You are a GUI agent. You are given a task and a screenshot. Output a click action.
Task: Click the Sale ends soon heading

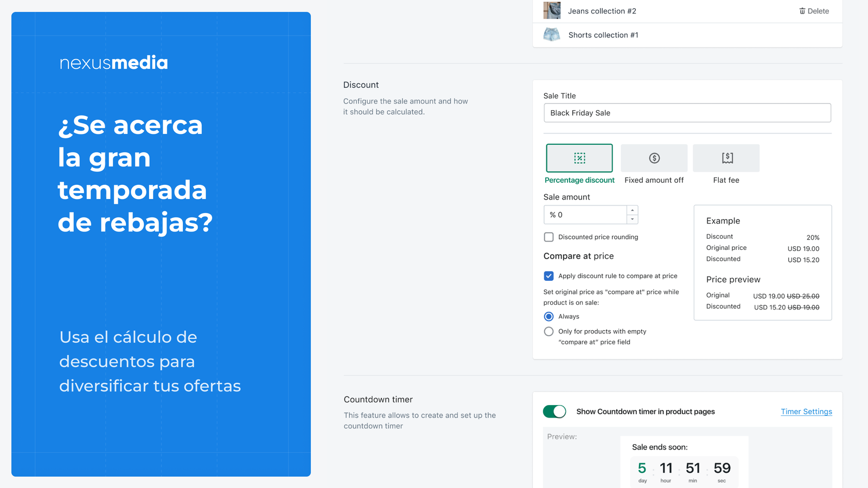pyautogui.click(x=660, y=447)
